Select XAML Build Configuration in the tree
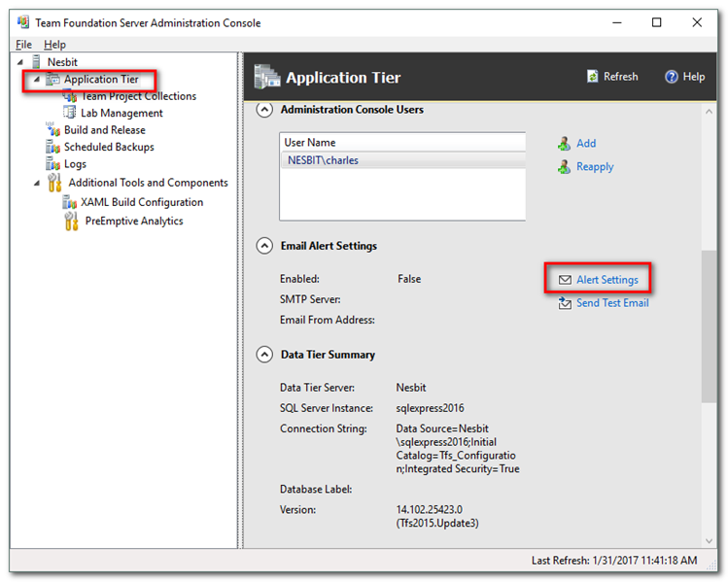 tap(142, 202)
